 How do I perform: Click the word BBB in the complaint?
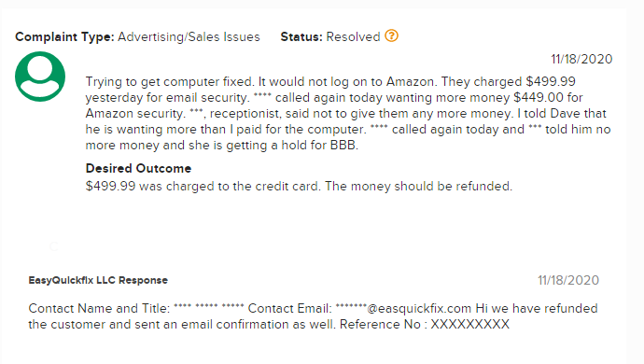pyautogui.click(x=343, y=145)
